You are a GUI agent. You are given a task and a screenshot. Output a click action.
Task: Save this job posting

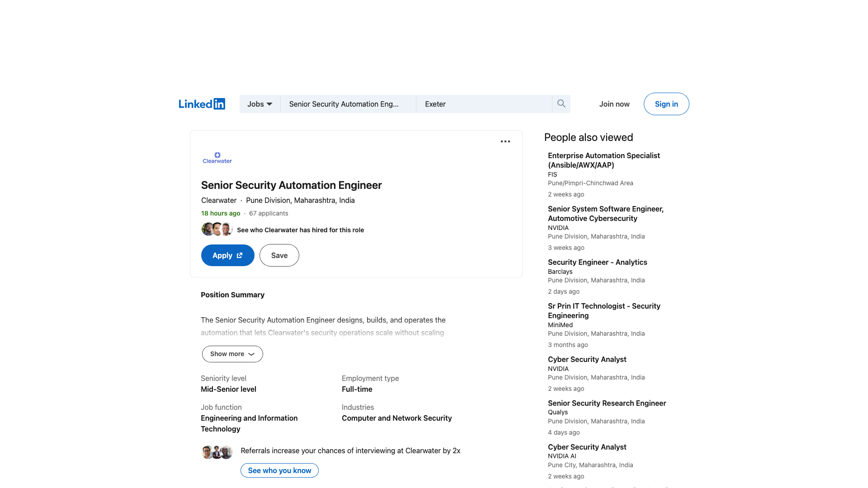pos(279,255)
